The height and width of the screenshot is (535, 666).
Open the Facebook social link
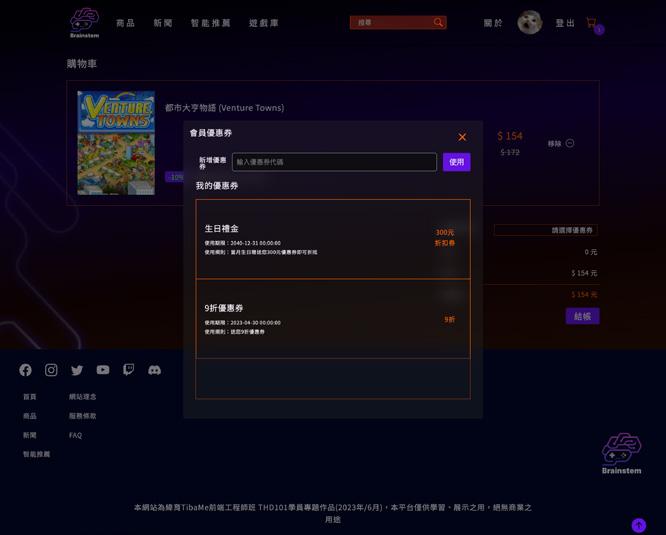click(25, 370)
